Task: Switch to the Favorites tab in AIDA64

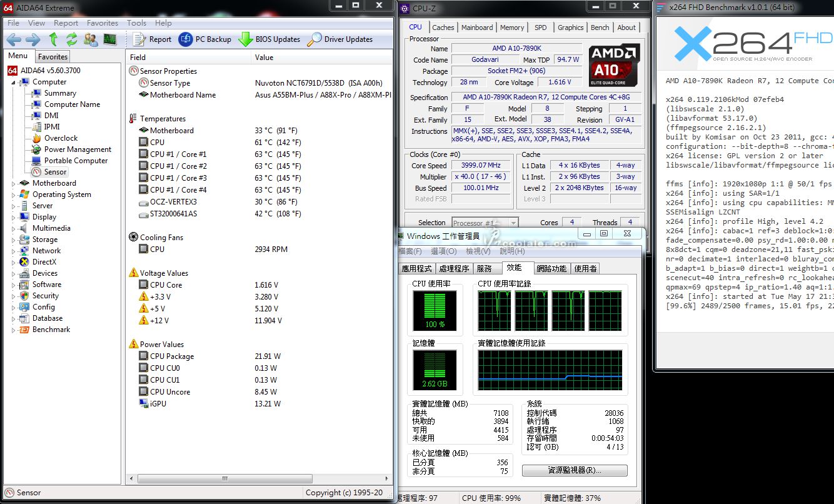Action: 53,56
